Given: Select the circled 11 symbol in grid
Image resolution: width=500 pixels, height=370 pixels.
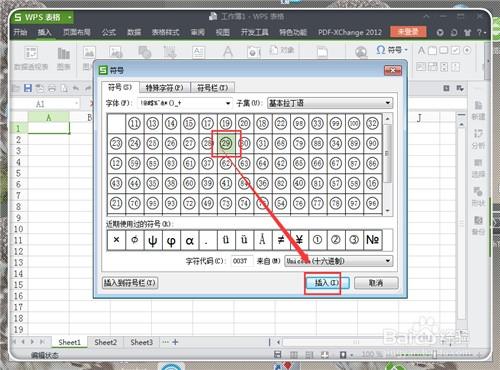Looking at the screenshot, I should tap(134, 124).
